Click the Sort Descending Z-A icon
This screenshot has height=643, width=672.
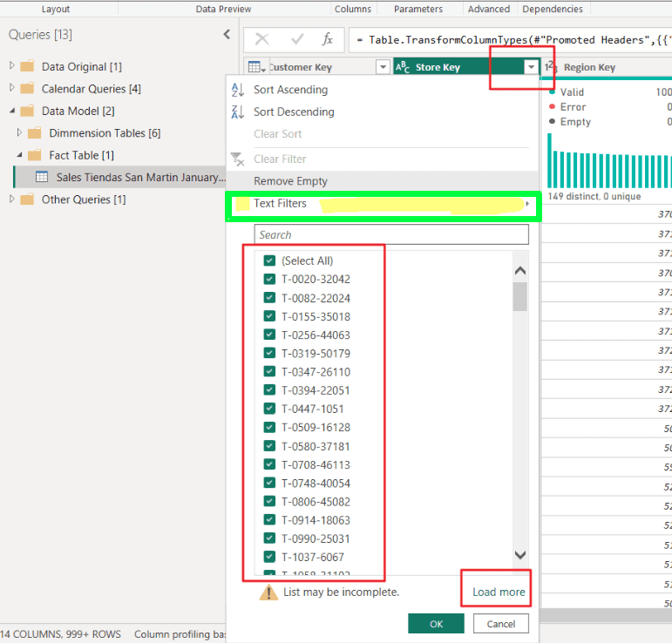[x=237, y=112]
